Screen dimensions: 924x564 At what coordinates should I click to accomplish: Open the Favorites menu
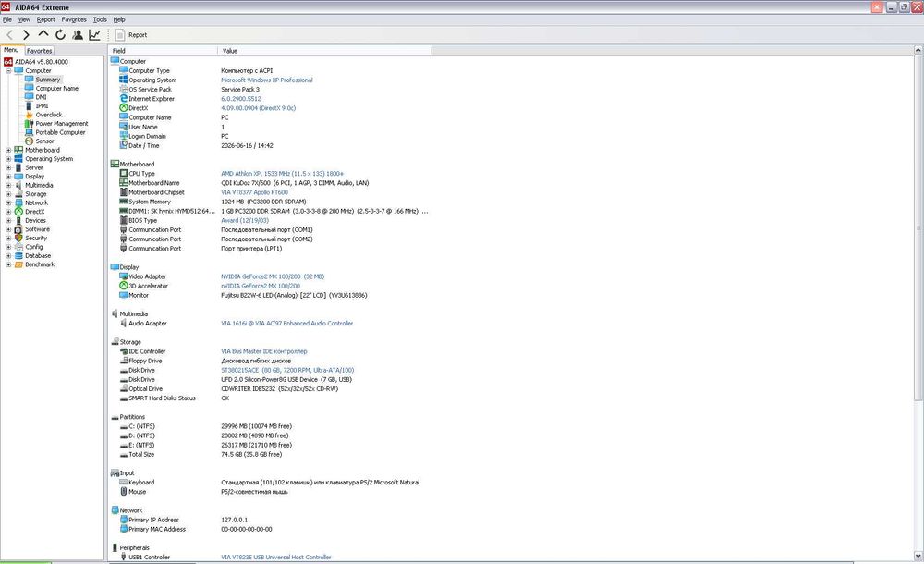[x=74, y=19]
